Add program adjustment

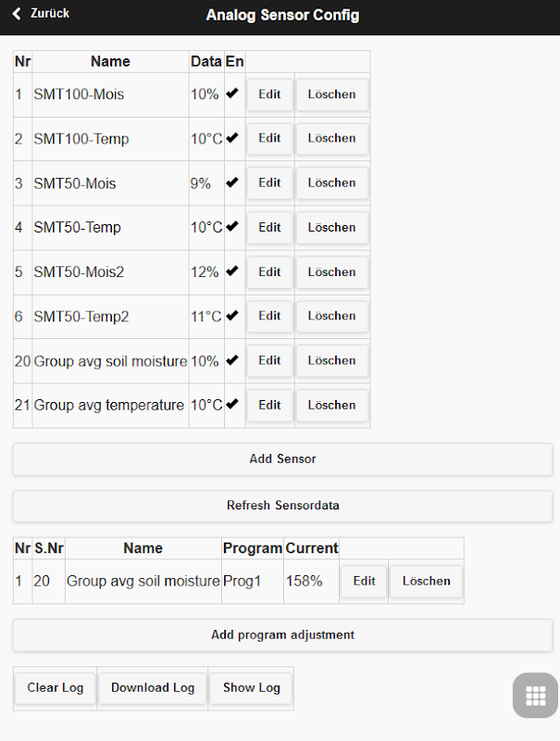282,634
